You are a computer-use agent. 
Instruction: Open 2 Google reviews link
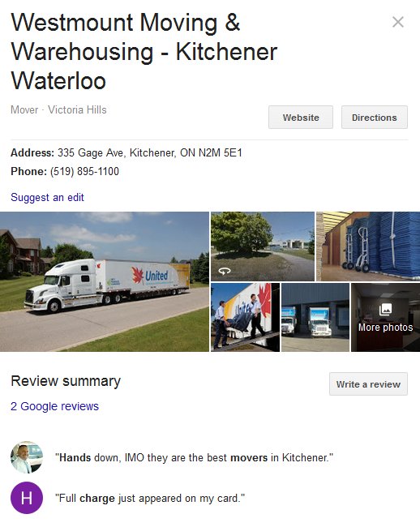(x=55, y=406)
